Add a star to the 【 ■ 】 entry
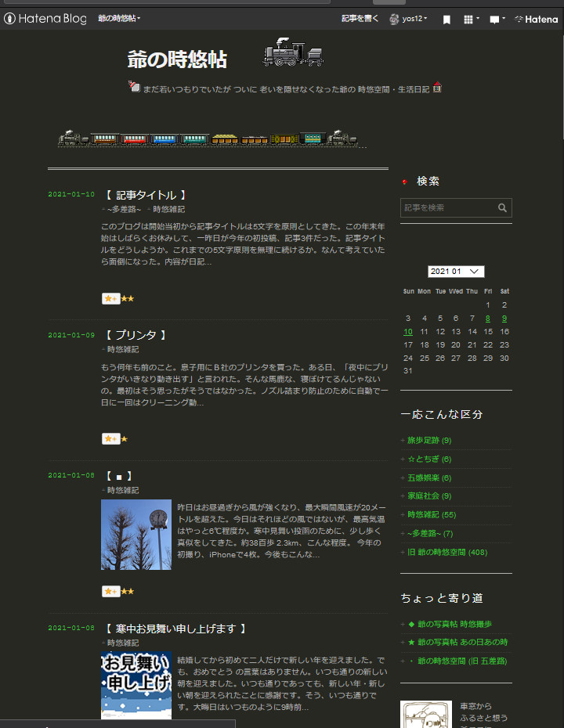The image size is (564, 728). (111, 592)
